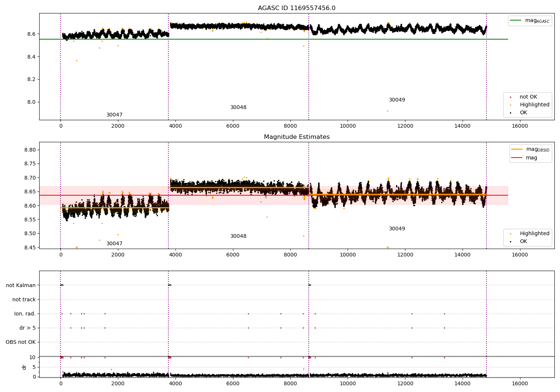Click the outlier point near 7.9 in observation 30049

(388, 111)
